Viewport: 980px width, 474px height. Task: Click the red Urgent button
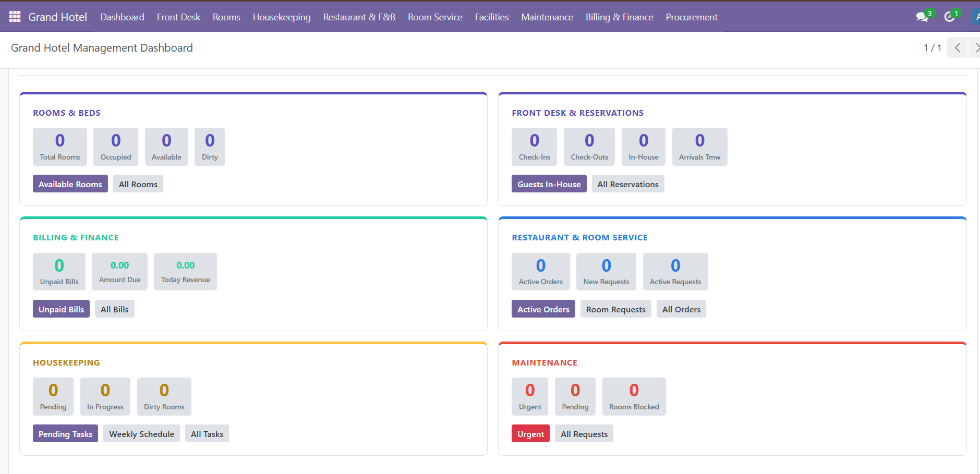pos(530,434)
